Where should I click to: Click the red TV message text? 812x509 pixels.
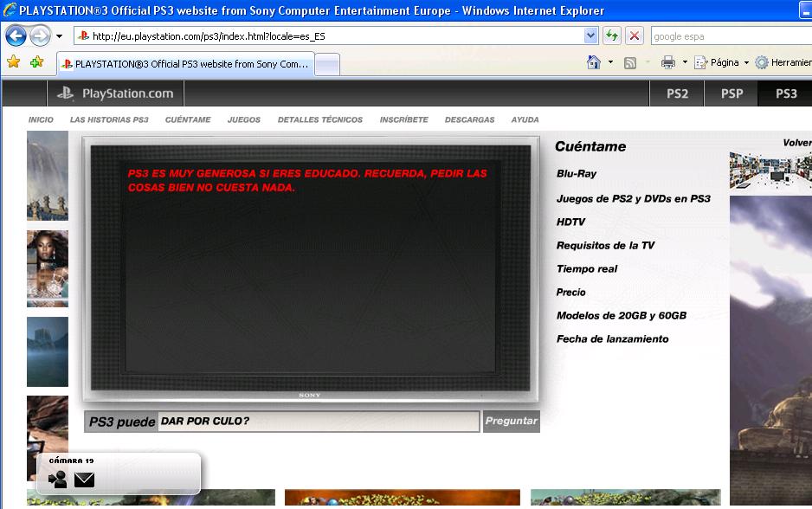(307, 180)
